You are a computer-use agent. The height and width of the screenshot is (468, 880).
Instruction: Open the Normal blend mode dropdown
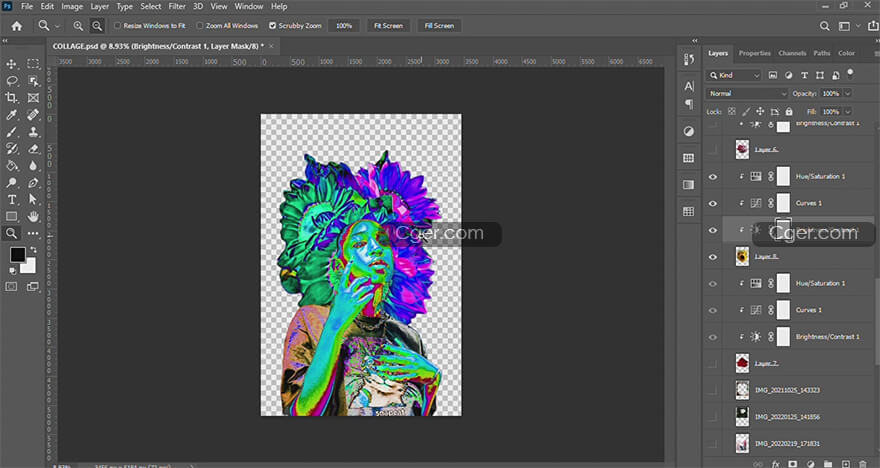[x=748, y=94]
